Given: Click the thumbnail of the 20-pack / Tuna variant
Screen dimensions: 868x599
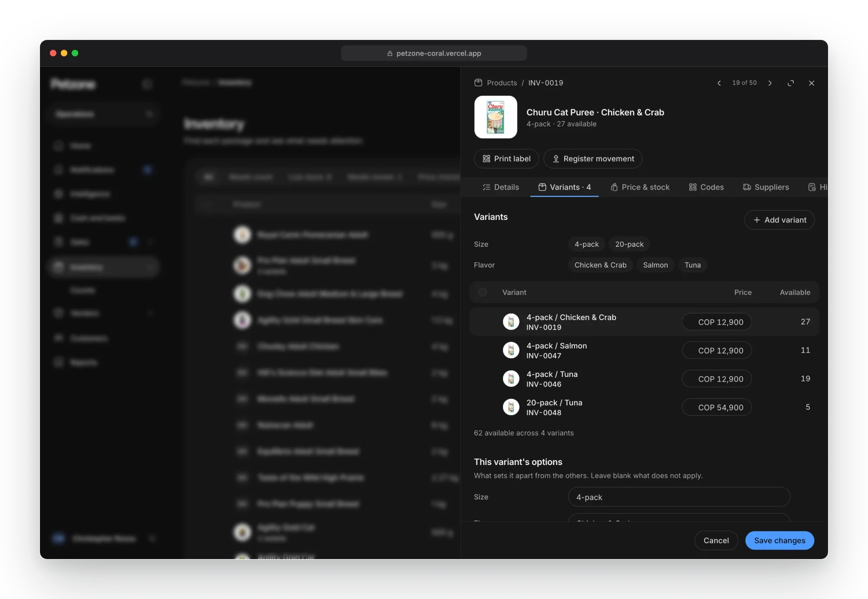Looking at the screenshot, I should pyautogui.click(x=511, y=407).
